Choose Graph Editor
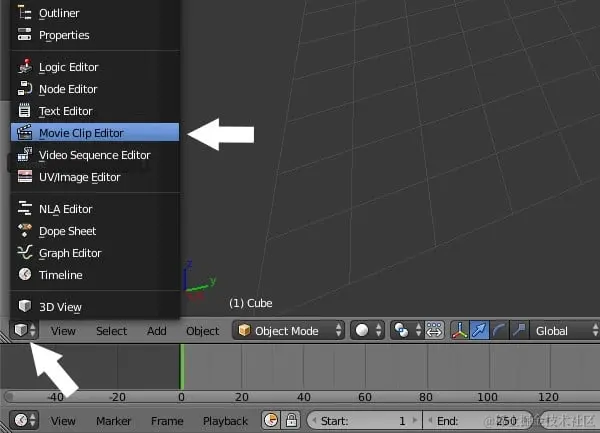This screenshot has height=433, width=600. [95, 253]
